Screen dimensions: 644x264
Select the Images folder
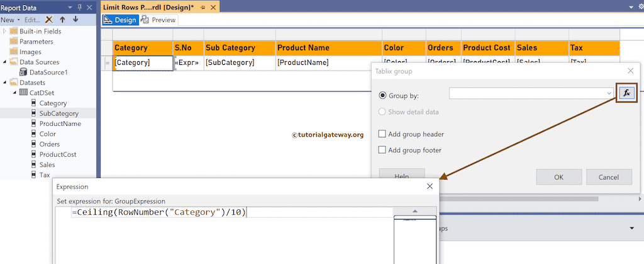[x=25, y=52]
